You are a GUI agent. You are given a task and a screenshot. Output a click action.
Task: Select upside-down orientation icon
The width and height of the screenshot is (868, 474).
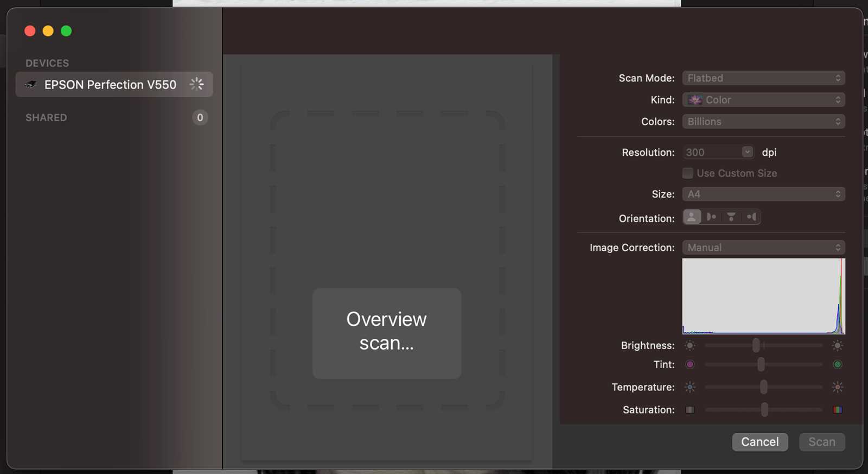(731, 217)
